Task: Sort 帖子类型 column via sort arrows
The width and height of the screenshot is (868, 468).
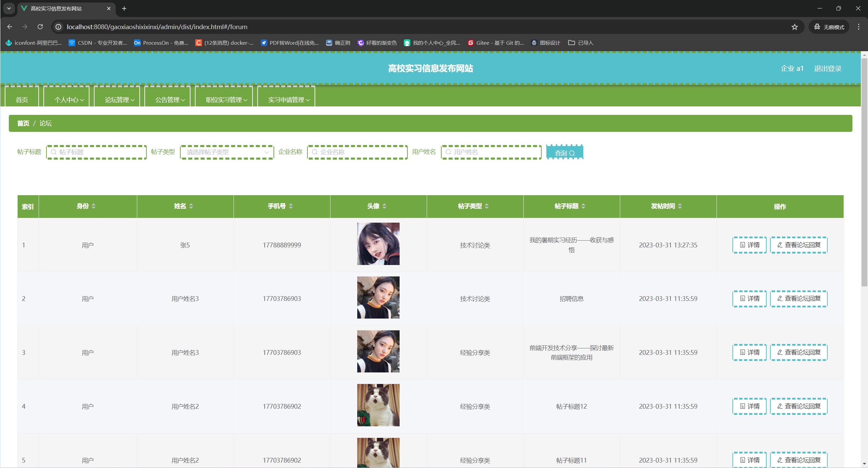Action: click(x=487, y=206)
